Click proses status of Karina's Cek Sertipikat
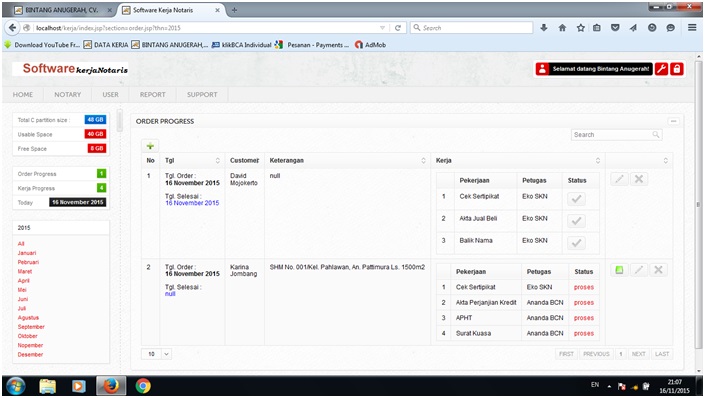This screenshot has width=705, height=398. pyautogui.click(x=584, y=287)
